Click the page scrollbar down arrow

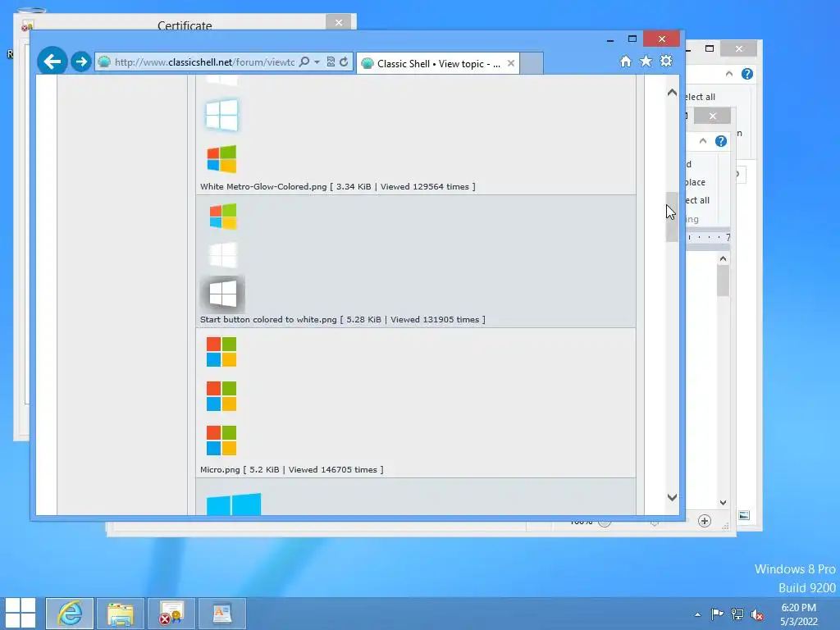coord(672,497)
